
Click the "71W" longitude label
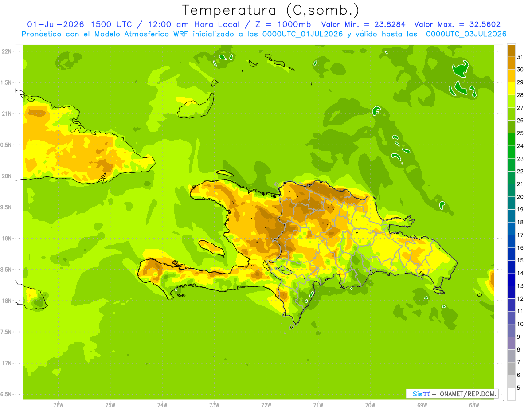click(318, 405)
